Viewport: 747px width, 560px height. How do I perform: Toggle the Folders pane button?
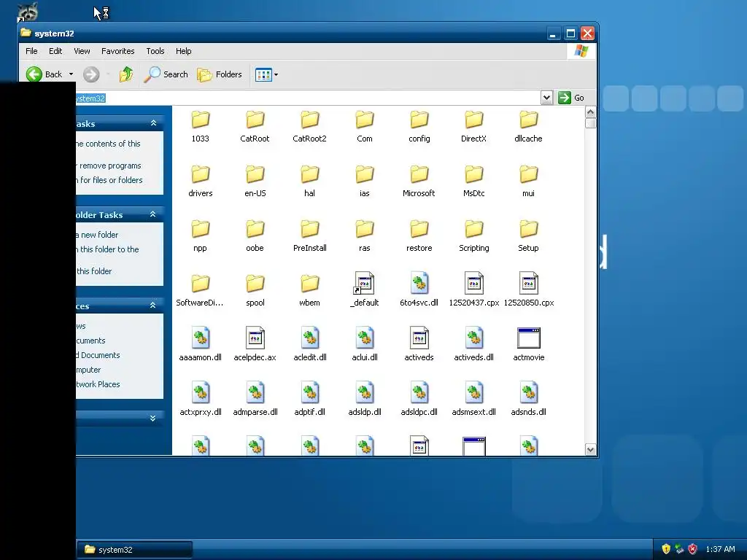pyautogui.click(x=220, y=74)
